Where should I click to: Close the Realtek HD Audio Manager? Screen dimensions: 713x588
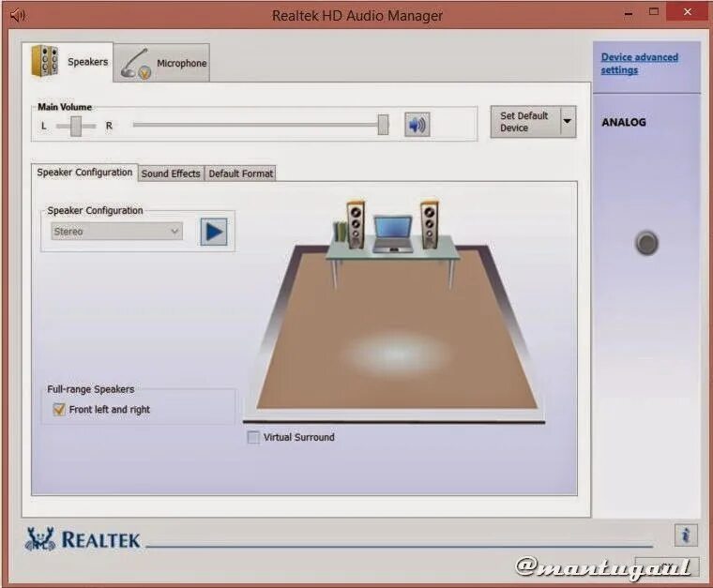[687, 12]
